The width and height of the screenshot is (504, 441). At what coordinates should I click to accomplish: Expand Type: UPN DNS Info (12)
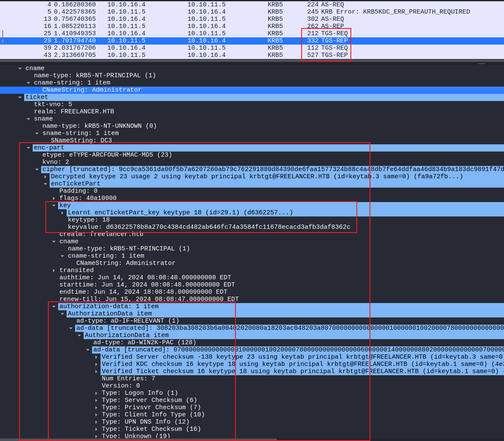(x=96, y=422)
